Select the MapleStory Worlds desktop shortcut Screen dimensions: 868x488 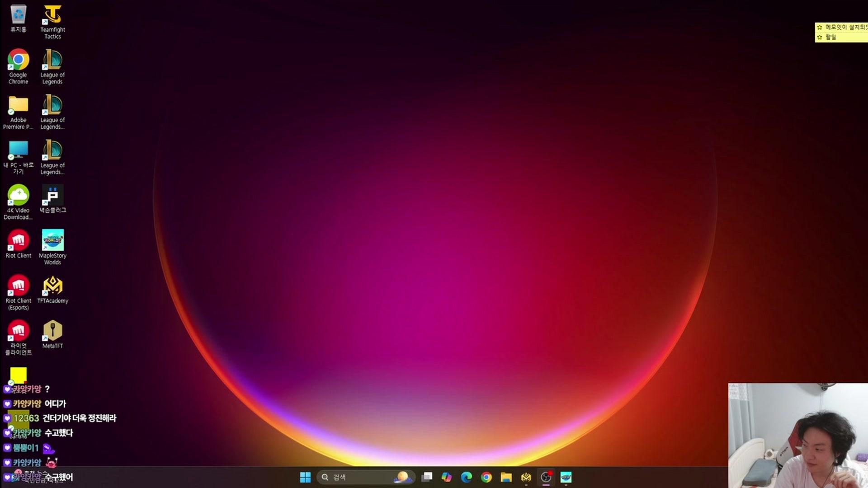coord(52,247)
